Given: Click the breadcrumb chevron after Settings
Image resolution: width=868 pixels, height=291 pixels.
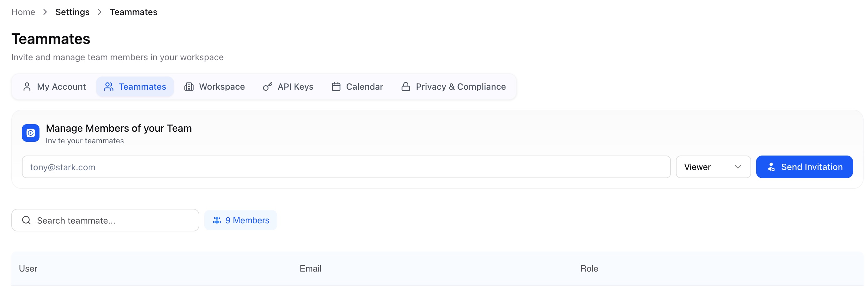Looking at the screenshot, I should point(100,12).
